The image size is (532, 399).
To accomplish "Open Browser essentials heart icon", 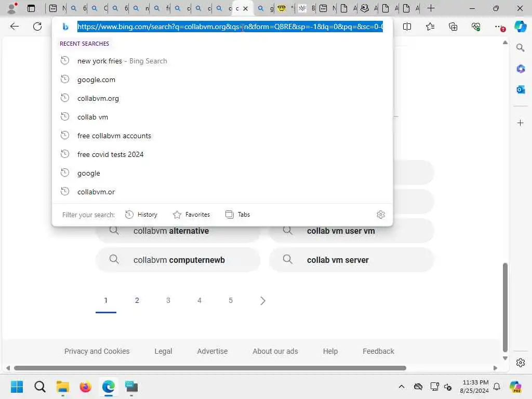I will tap(476, 26).
